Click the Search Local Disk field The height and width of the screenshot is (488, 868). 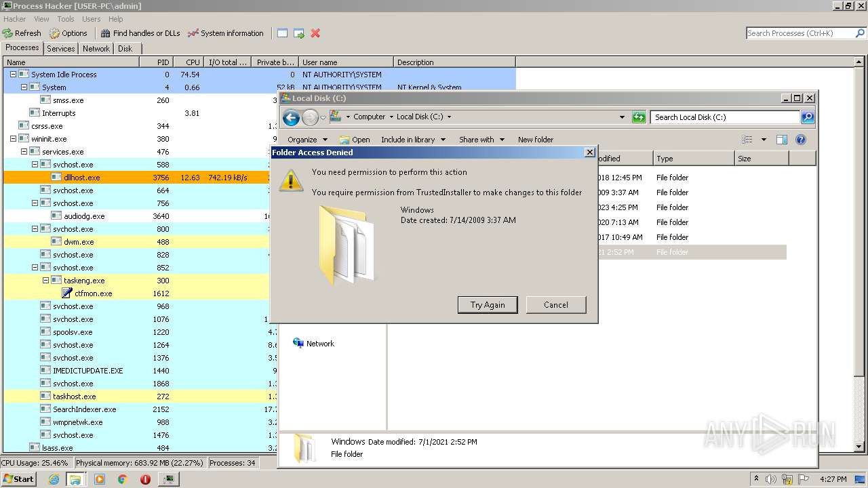pyautogui.click(x=726, y=117)
